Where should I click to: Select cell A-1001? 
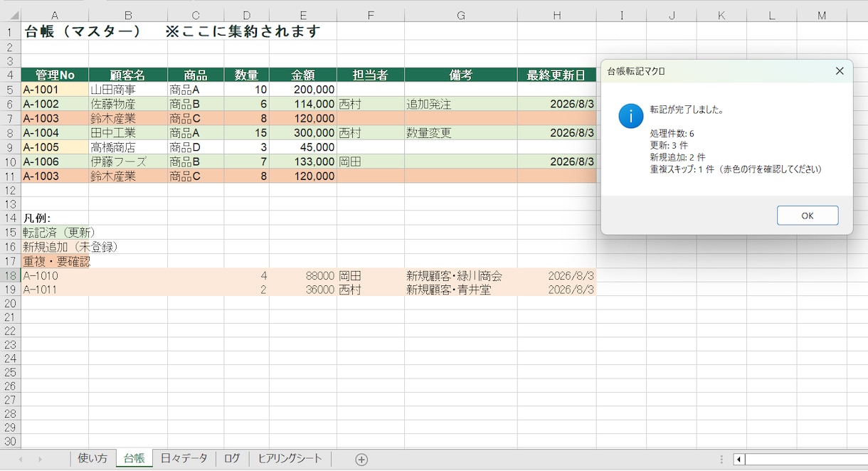point(55,90)
